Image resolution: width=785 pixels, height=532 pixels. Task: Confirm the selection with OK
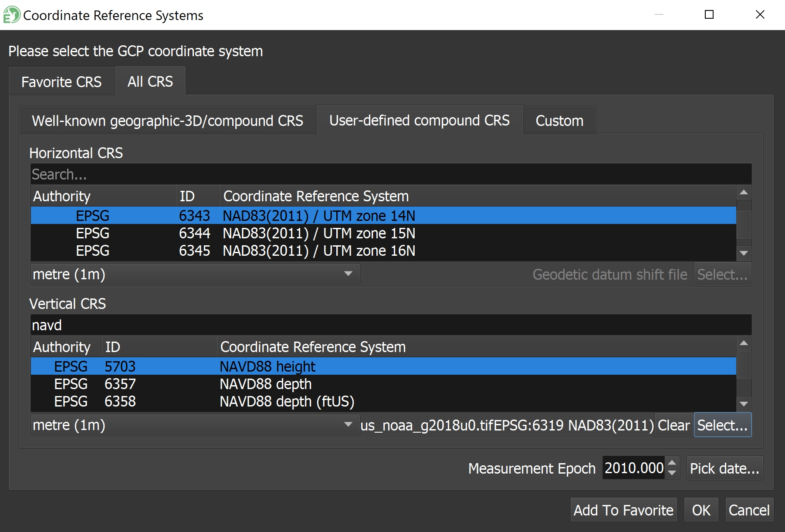coord(701,510)
